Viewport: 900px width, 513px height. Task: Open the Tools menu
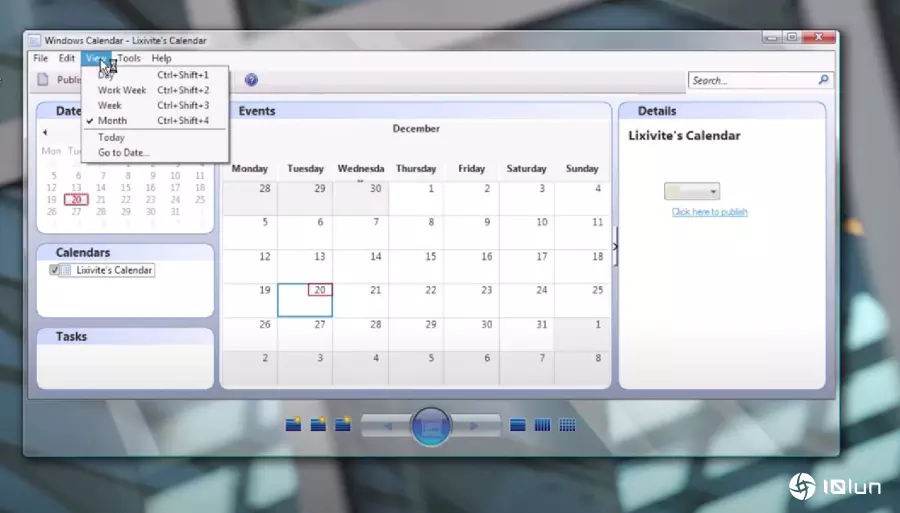tap(129, 58)
